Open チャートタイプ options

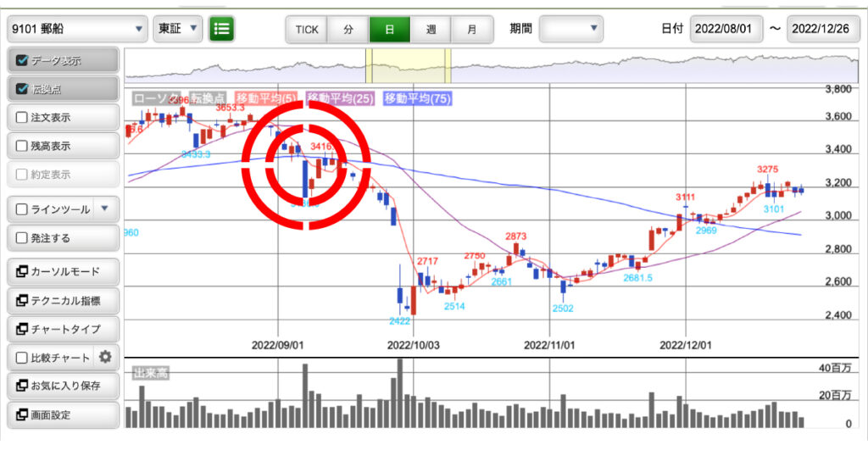(63, 329)
